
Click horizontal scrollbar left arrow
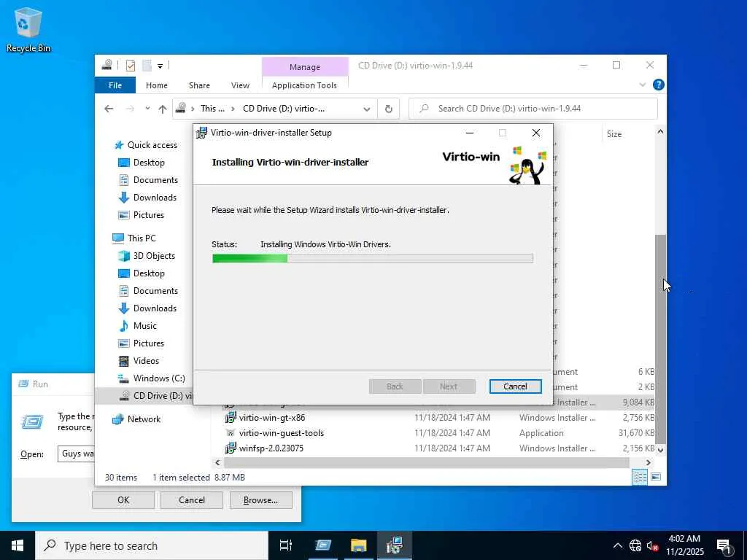tap(217, 462)
